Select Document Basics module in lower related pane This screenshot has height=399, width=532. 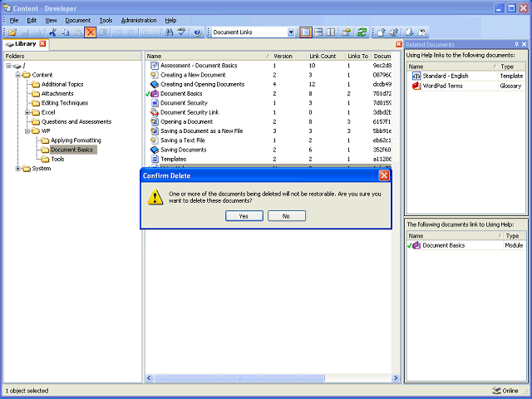tap(465, 245)
